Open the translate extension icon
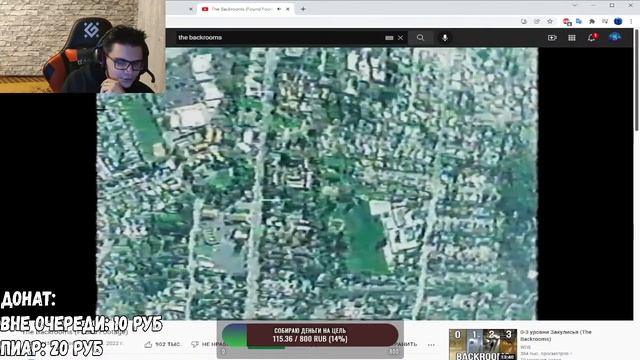Screen dimensions: 640x360 tap(579, 21)
